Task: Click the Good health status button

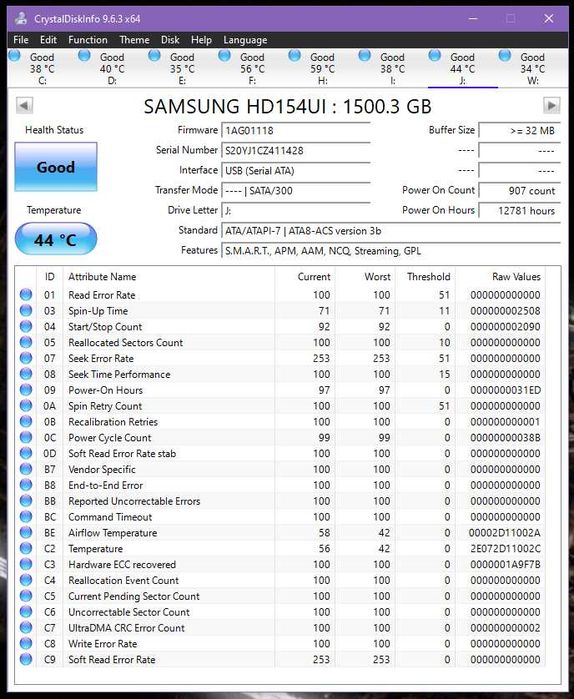Action: (x=56, y=167)
